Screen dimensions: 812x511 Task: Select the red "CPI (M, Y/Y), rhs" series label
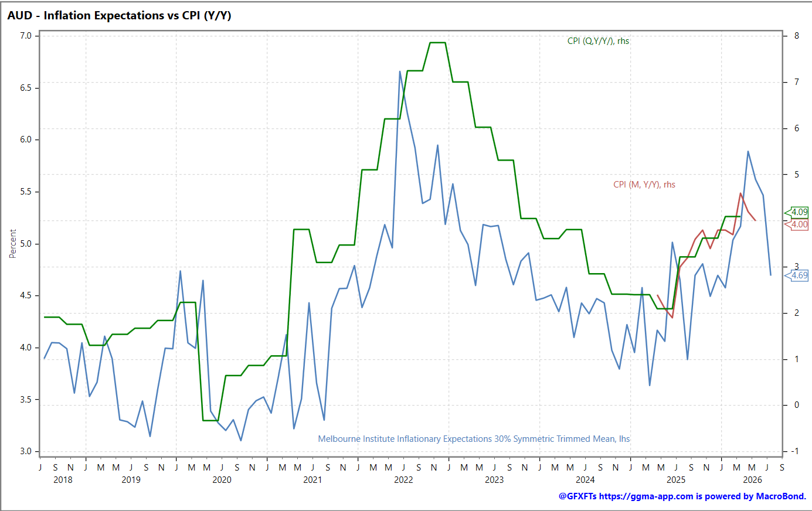click(x=644, y=185)
